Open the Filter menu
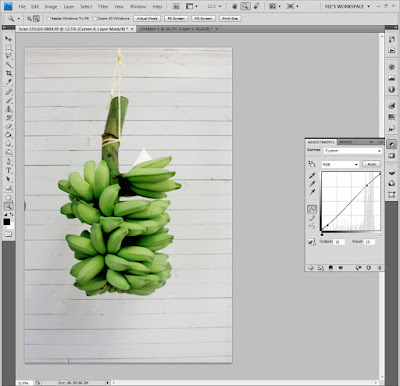The height and width of the screenshot is (386, 400). click(x=103, y=7)
